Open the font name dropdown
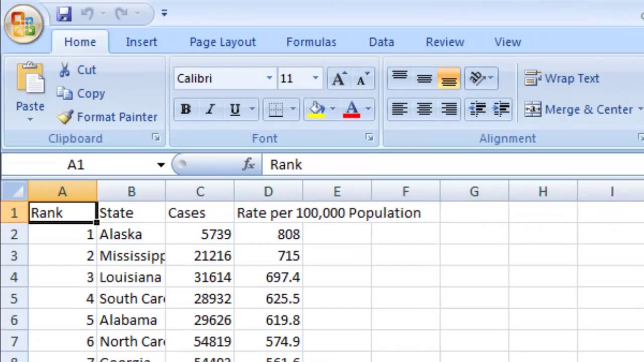644x362 pixels. [269, 78]
